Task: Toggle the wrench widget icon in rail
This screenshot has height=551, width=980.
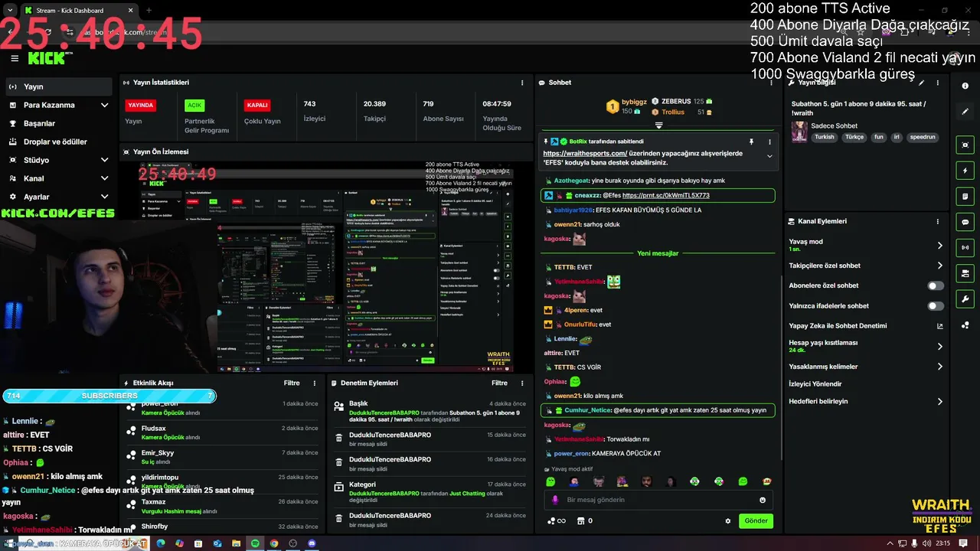Action: (x=965, y=298)
